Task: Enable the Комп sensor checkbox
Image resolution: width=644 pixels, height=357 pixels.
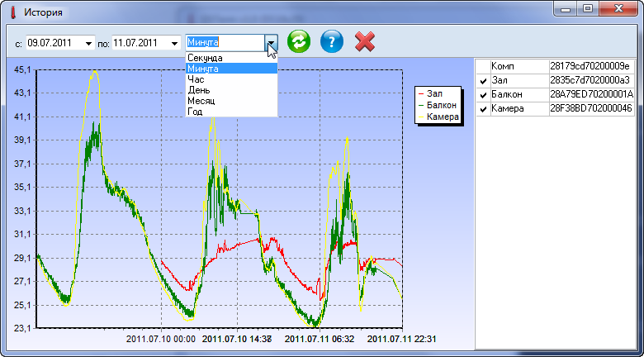Action: point(483,67)
